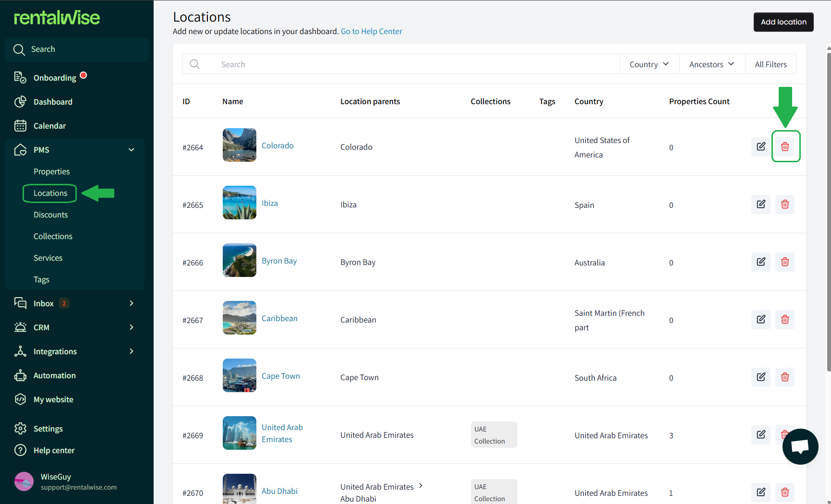Edit the Ibiza location row
The image size is (831, 504).
click(x=760, y=204)
